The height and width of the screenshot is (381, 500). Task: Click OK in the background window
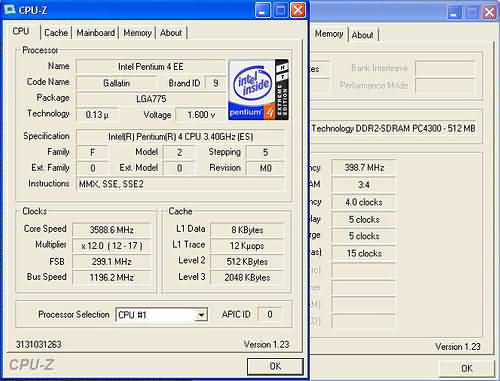pos(467,368)
